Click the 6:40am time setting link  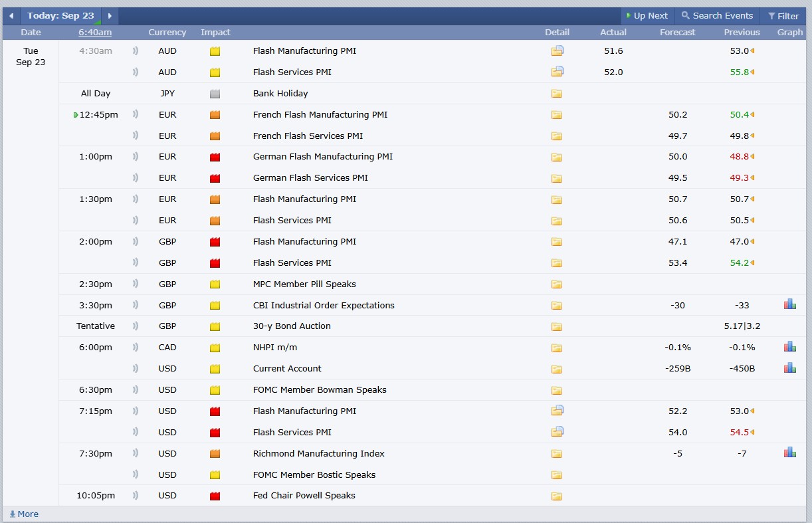pyautogui.click(x=95, y=32)
